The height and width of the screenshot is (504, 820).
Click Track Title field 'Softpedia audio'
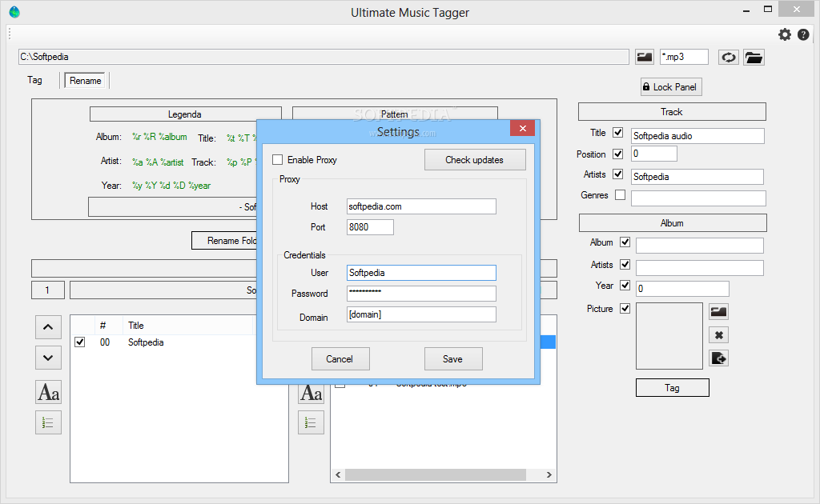click(x=697, y=136)
